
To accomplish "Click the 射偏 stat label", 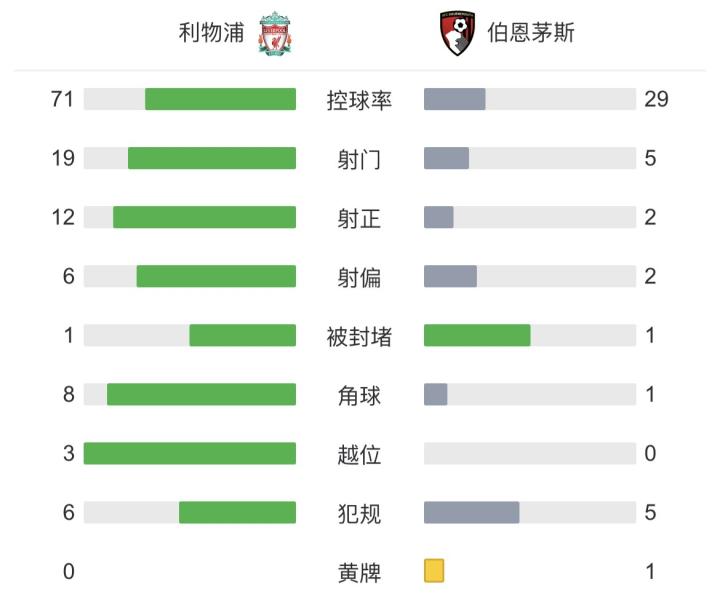I will point(359,277).
